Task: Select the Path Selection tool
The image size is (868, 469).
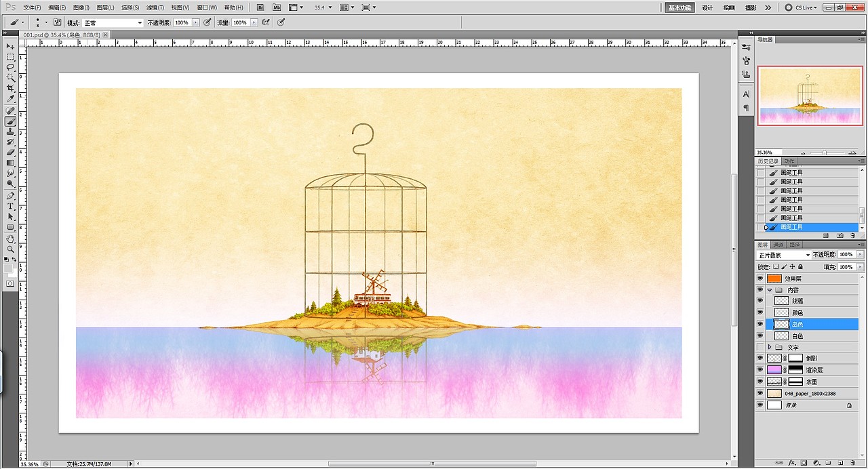Action: [x=11, y=216]
